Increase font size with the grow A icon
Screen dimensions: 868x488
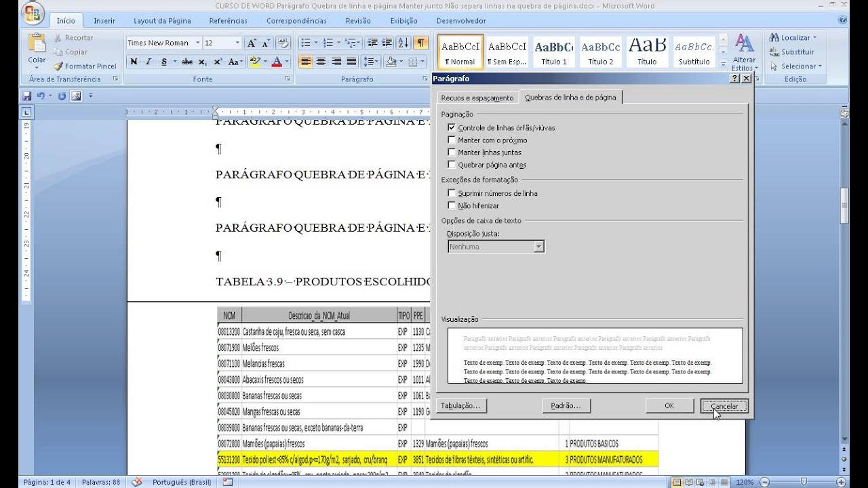(x=252, y=43)
